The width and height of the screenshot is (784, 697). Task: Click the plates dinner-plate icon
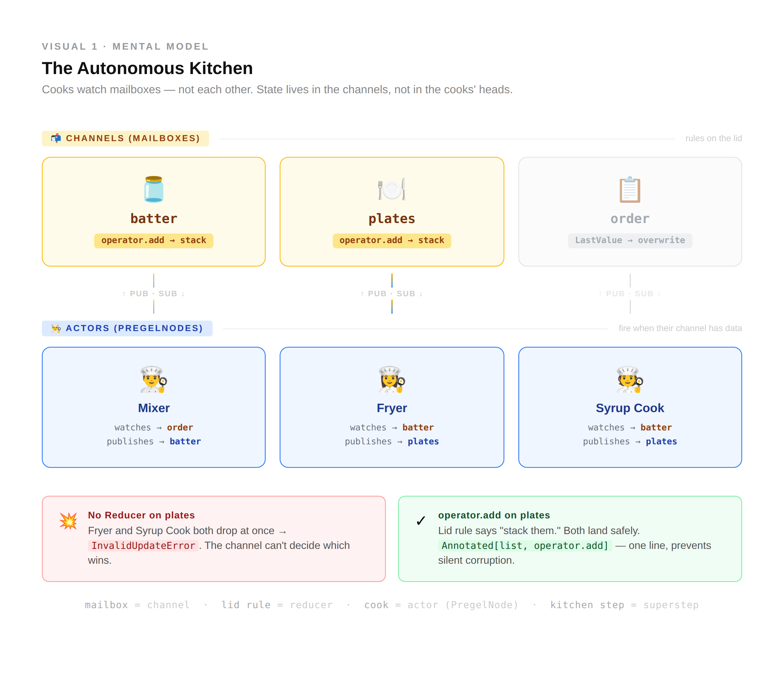tap(392, 189)
